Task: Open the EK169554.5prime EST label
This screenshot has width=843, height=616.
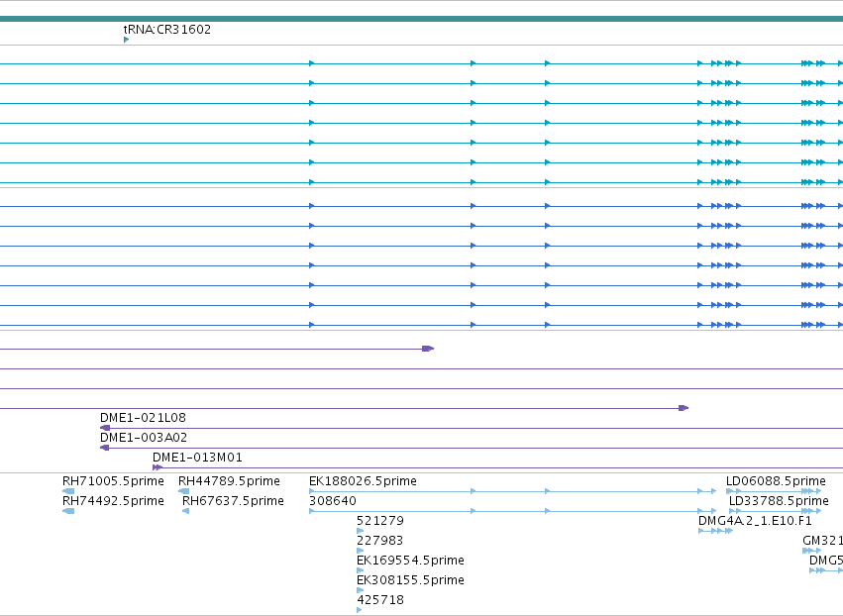Action: [410, 561]
